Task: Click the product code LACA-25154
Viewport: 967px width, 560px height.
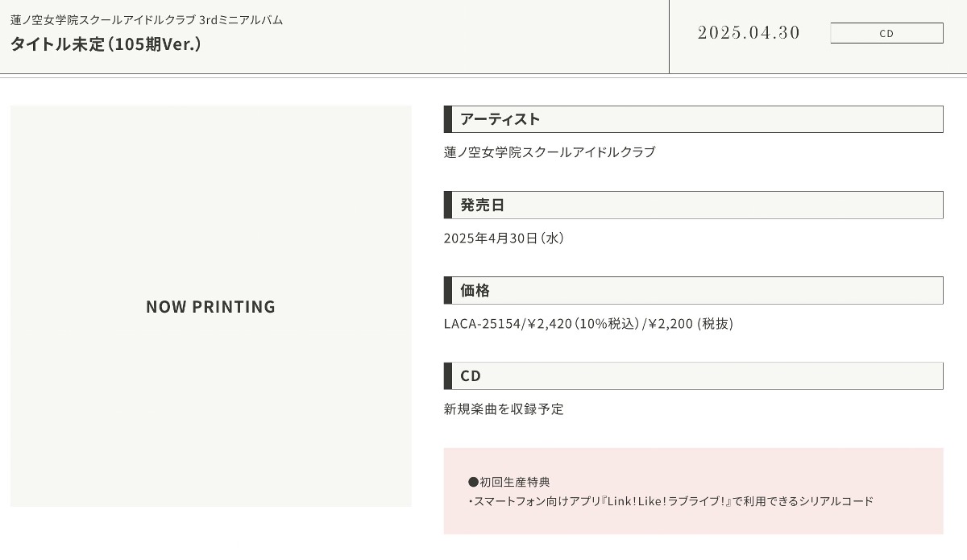Action: pos(482,324)
